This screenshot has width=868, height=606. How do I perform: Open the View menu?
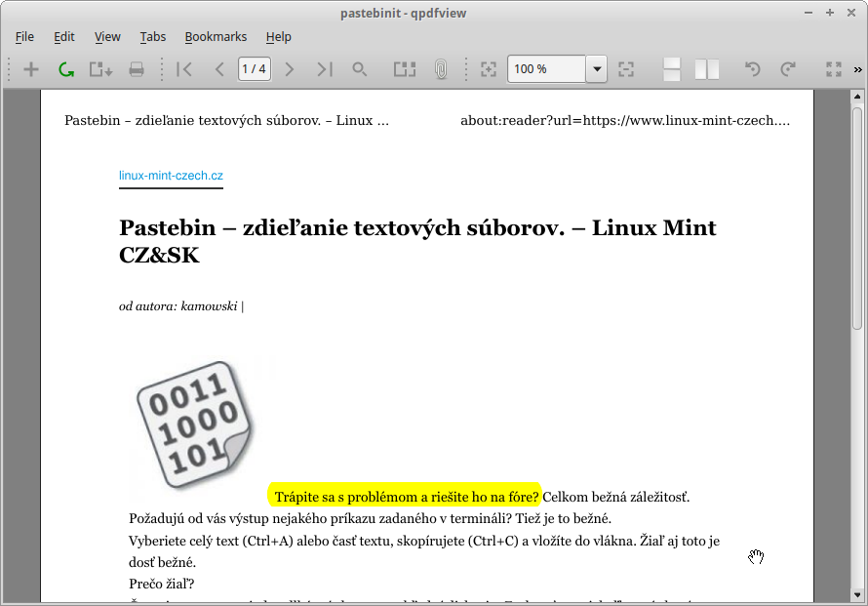(107, 36)
